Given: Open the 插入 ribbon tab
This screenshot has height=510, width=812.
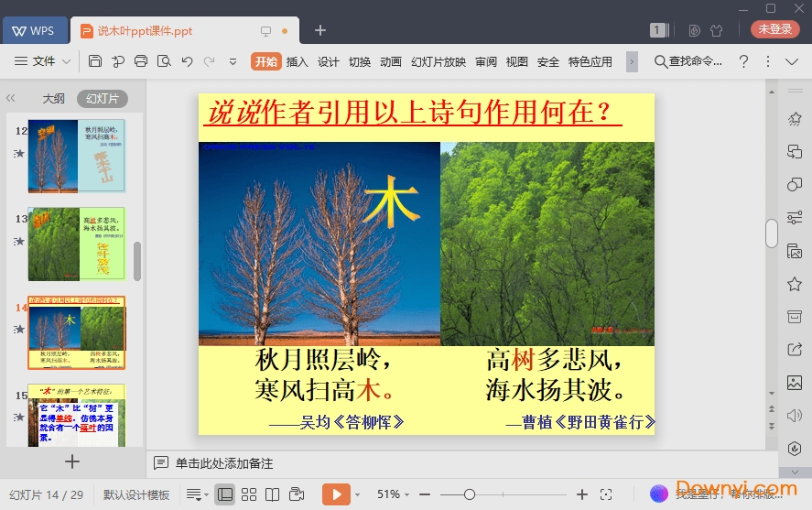Looking at the screenshot, I should pyautogui.click(x=297, y=61).
